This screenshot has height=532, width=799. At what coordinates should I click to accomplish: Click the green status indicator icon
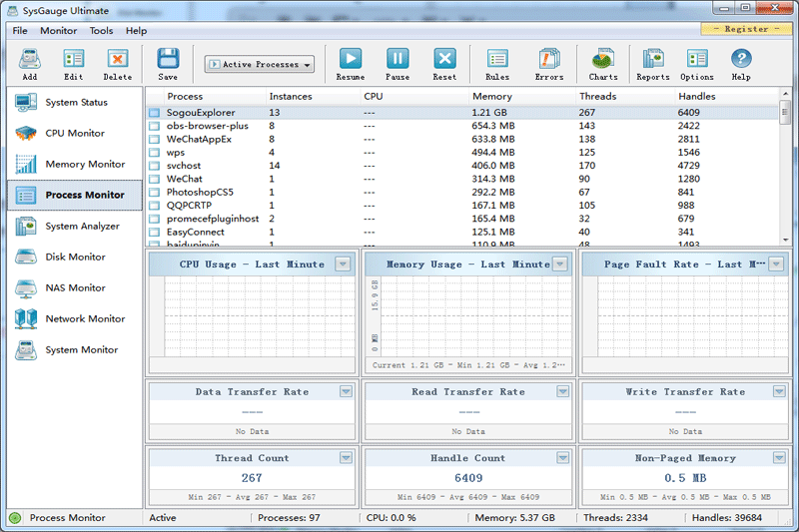(15, 518)
